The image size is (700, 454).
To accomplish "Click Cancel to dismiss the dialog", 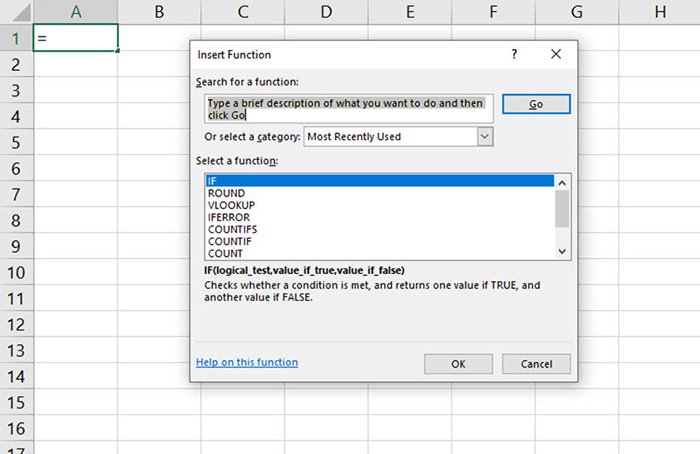I will click(536, 364).
